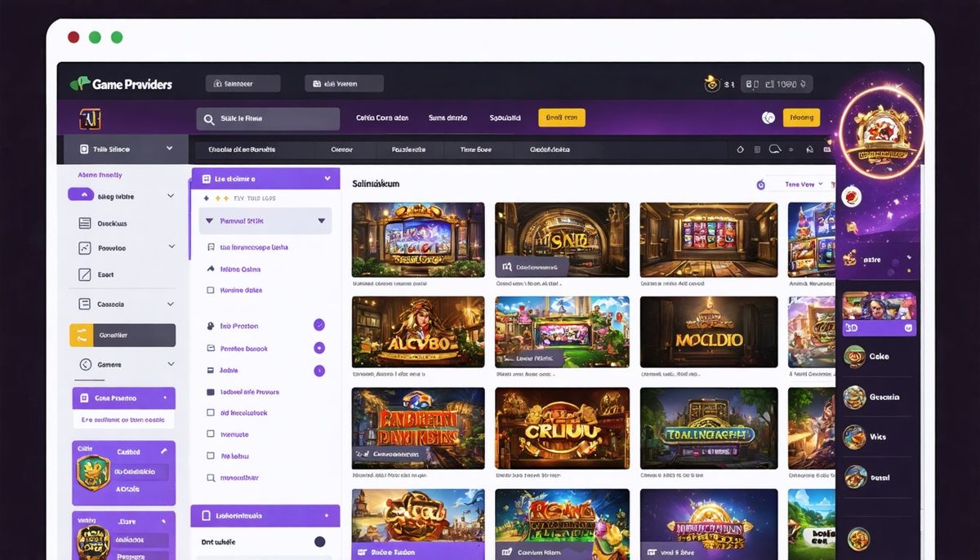Select the first text link right of search

(x=382, y=118)
